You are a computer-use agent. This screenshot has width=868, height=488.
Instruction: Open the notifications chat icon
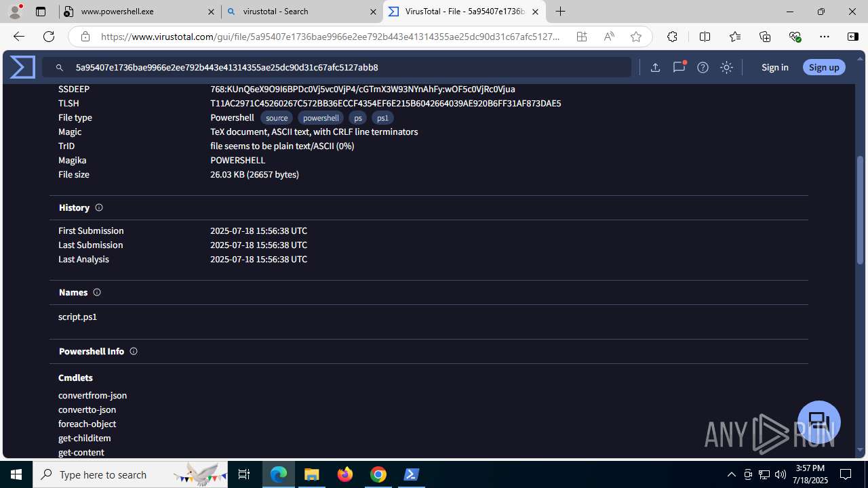pos(679,67)
